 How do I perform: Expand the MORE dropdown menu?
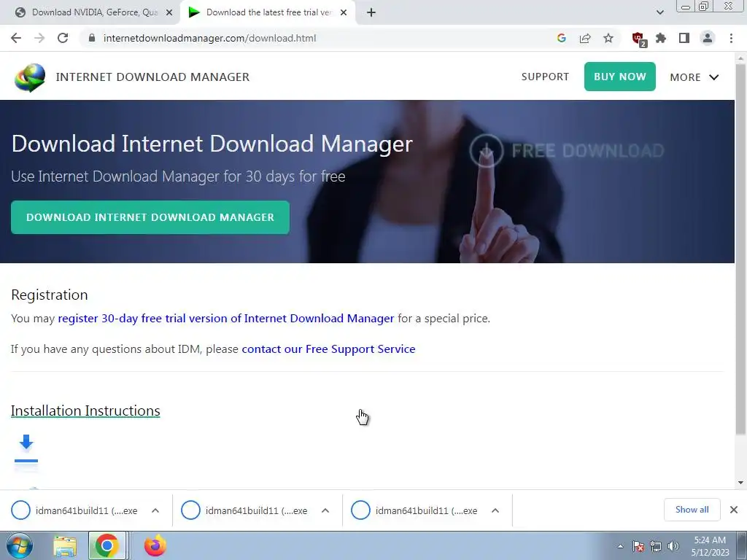click(x=694, y=77)
